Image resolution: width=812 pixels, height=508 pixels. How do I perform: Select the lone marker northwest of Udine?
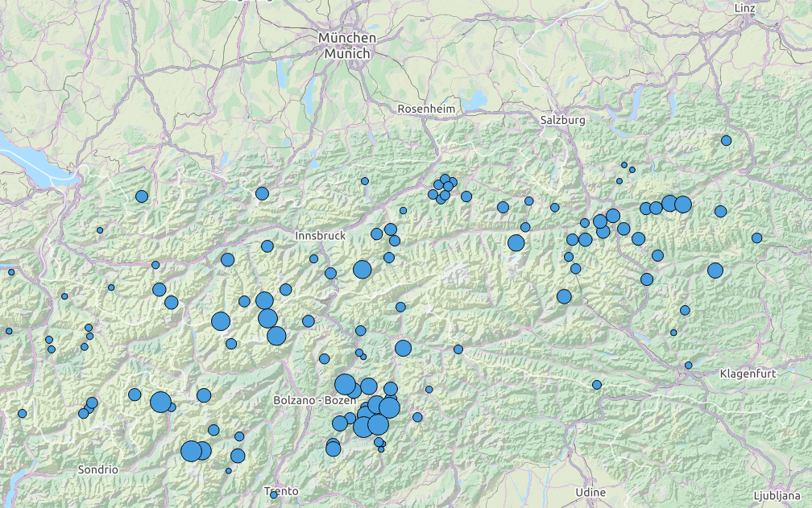(597, 385)
